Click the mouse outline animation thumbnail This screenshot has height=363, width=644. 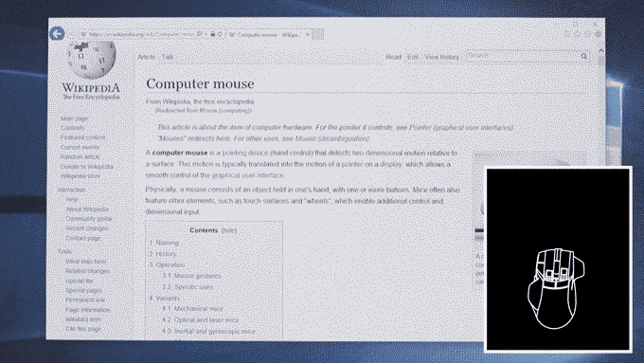[558, 260]
